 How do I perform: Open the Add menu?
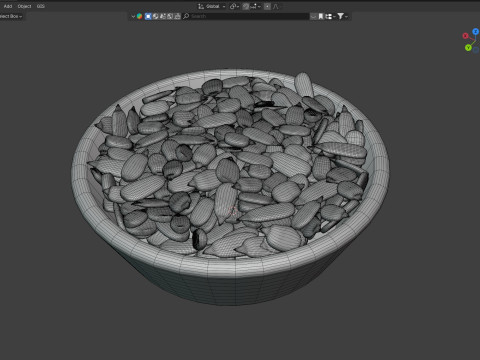click(x=8, y=6)
